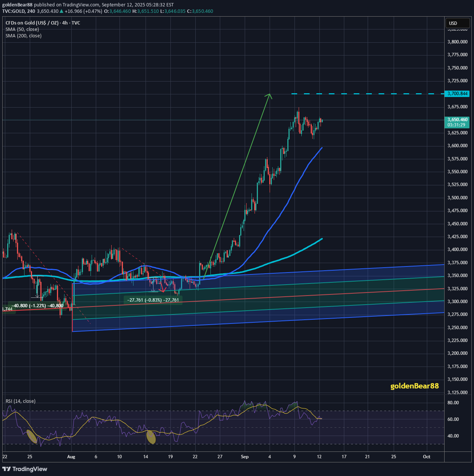Click the 3,725.000 price axis label
Screen dimensions: 474x476
tap(457, 81)
